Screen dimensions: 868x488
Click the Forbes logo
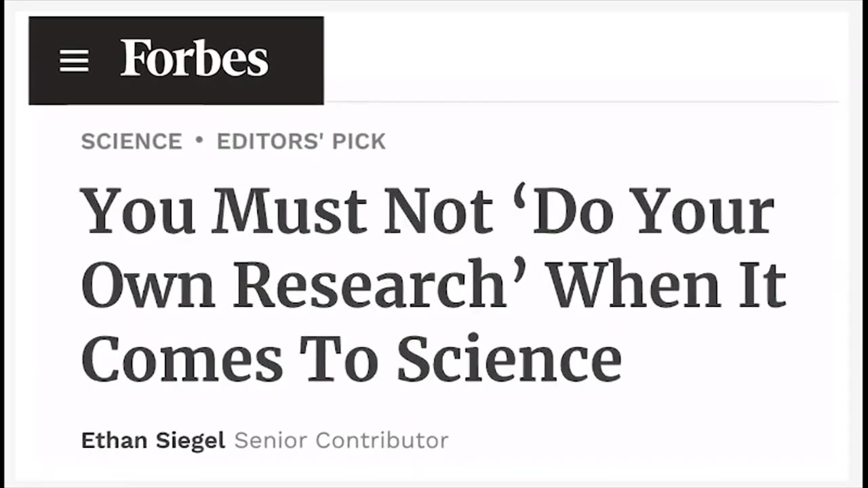[195, 58]
